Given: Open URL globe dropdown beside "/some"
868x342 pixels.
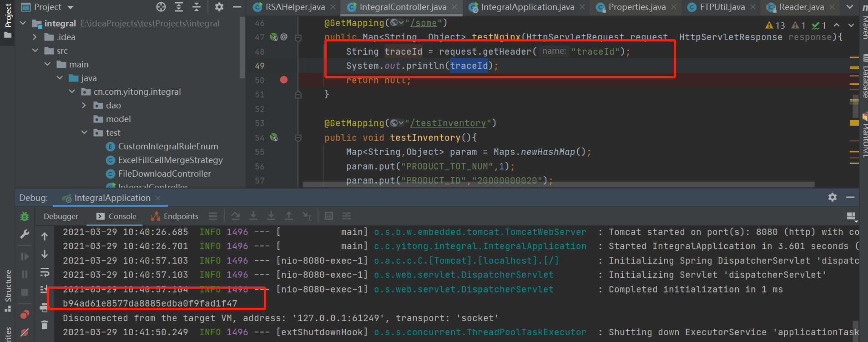Looking at the screenshot, I should pos(397,23).
